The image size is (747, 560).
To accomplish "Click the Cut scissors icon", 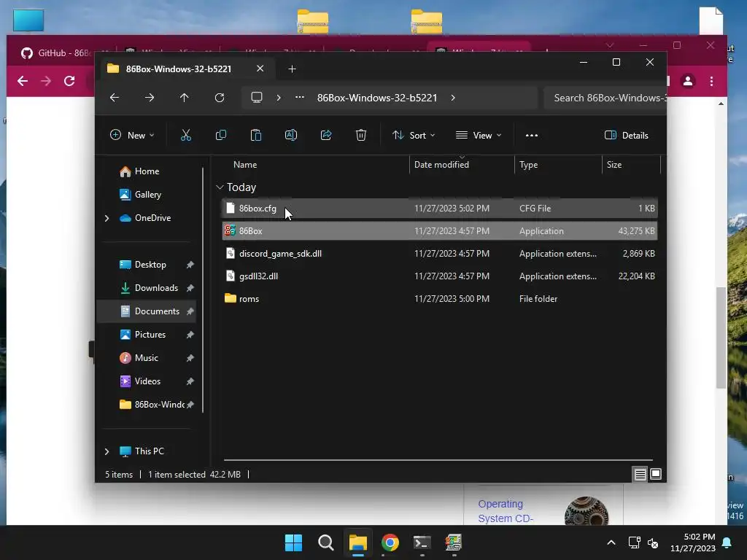I will click(x=186, y=135).
